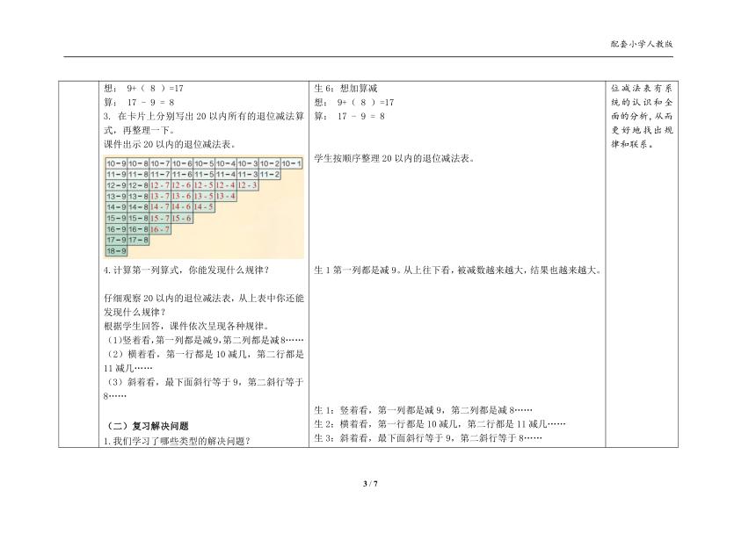The image size is (756, 534).
Task: Click the side note ending "律和联系。"
Action: tap(632, 144)
